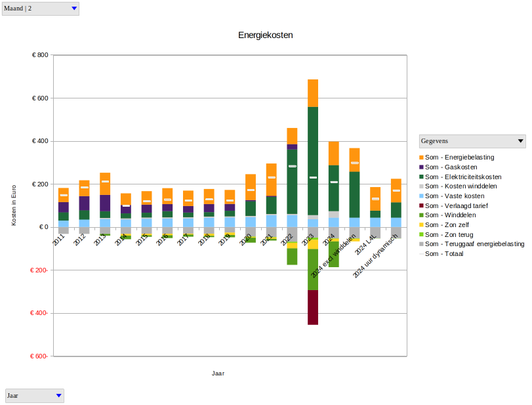Open the "Maand | 2" filter dropdown
532x405 pixels.
[41, 9]
